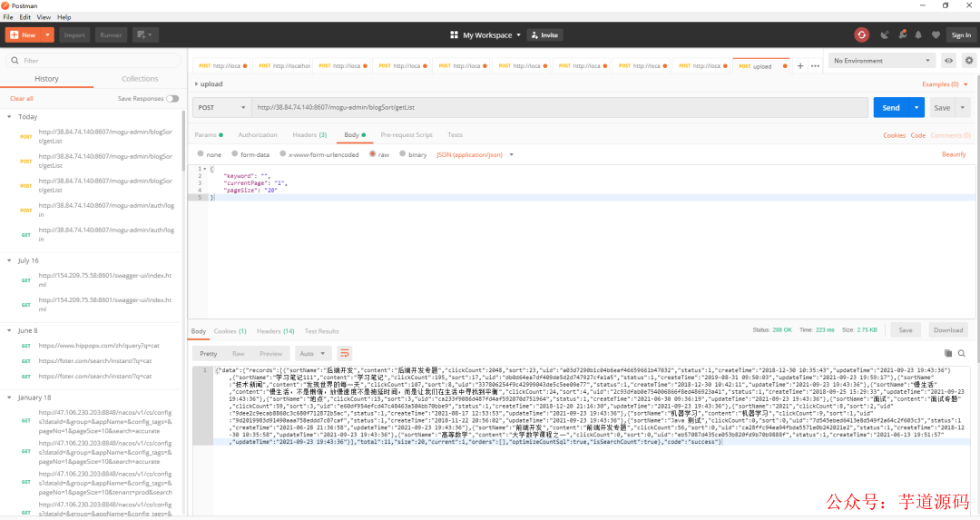The image size is (980, 520).
Task: Click the request URL input field
Action: pyautogui.click(x=559, y=107)
